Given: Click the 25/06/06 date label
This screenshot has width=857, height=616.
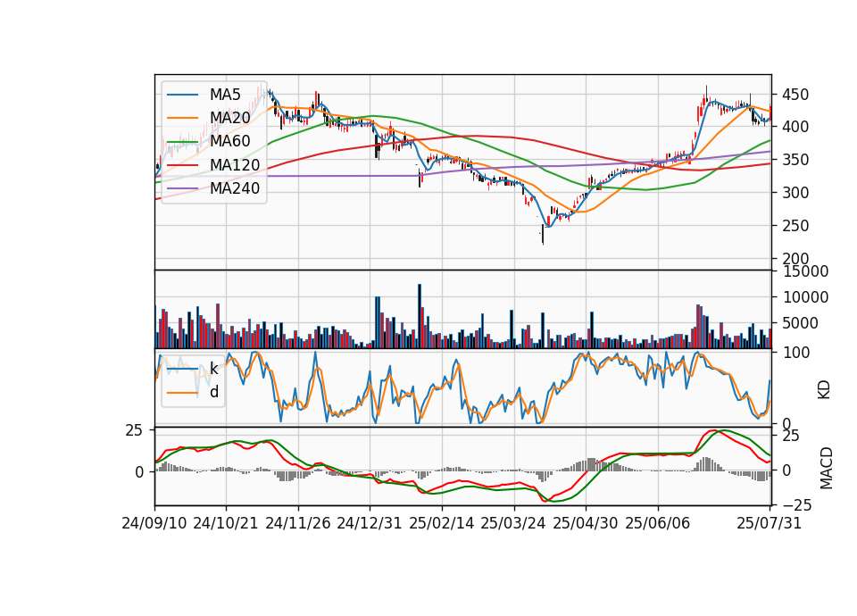Looking at the screenshot, I should click(658, 523).
